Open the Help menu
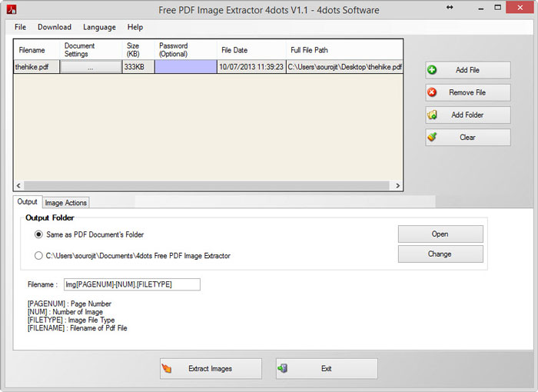 (x=135, y=27)
